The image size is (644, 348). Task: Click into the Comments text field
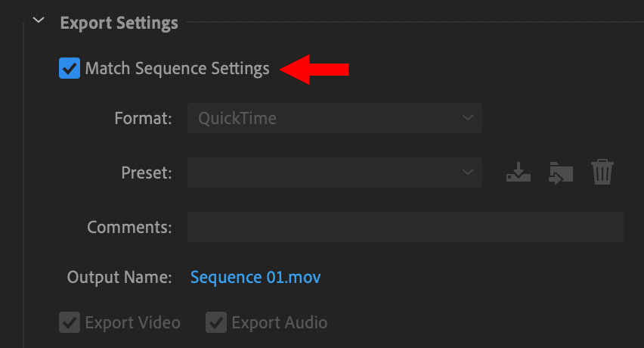click(x=406, y=227)
